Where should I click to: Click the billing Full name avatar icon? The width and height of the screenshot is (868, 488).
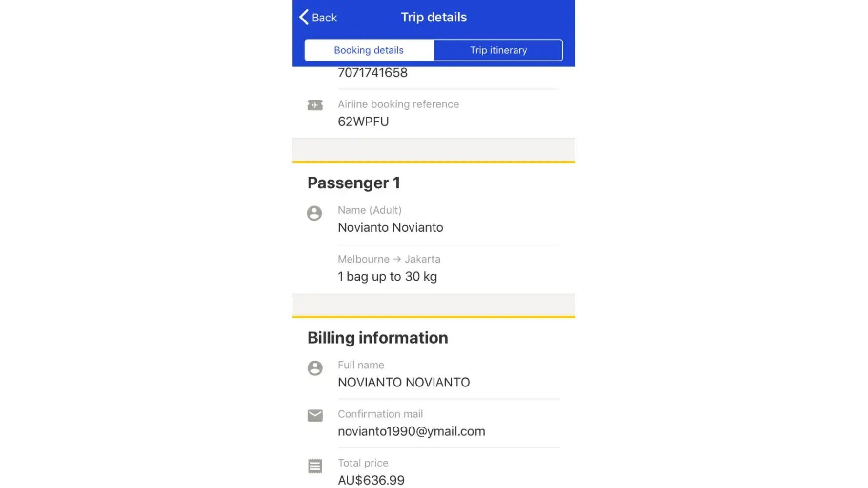[x=315, y=368]
